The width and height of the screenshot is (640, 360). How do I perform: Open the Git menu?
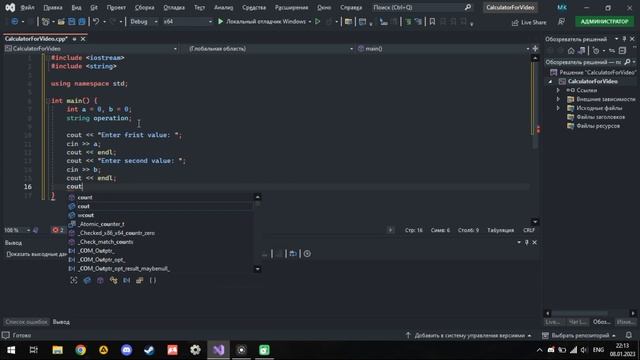coord(94,7)
